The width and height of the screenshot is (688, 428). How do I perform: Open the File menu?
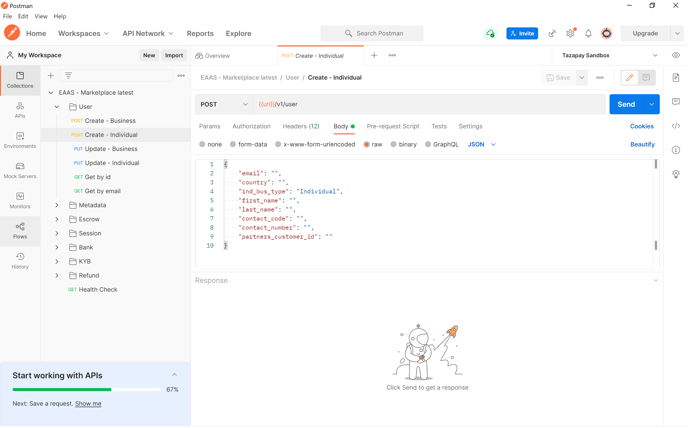click(7, 16)
